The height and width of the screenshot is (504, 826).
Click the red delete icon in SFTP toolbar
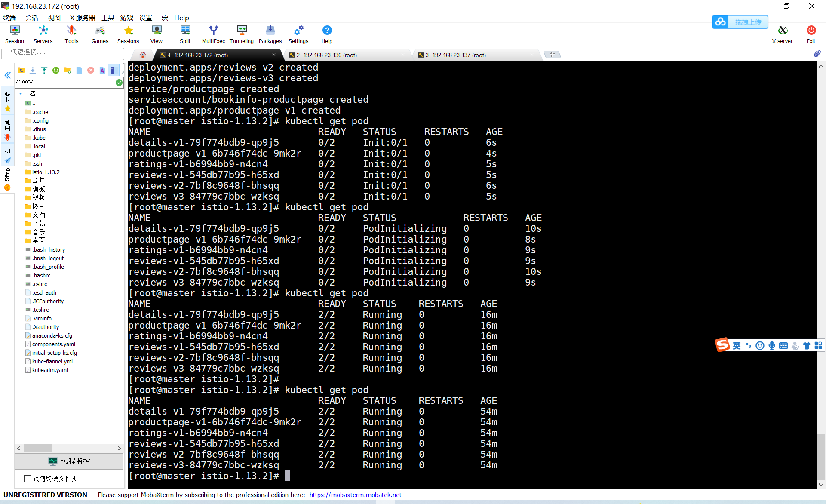91,70
